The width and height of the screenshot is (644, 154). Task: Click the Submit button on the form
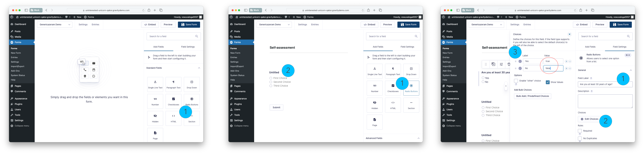[x=276, y=108]
